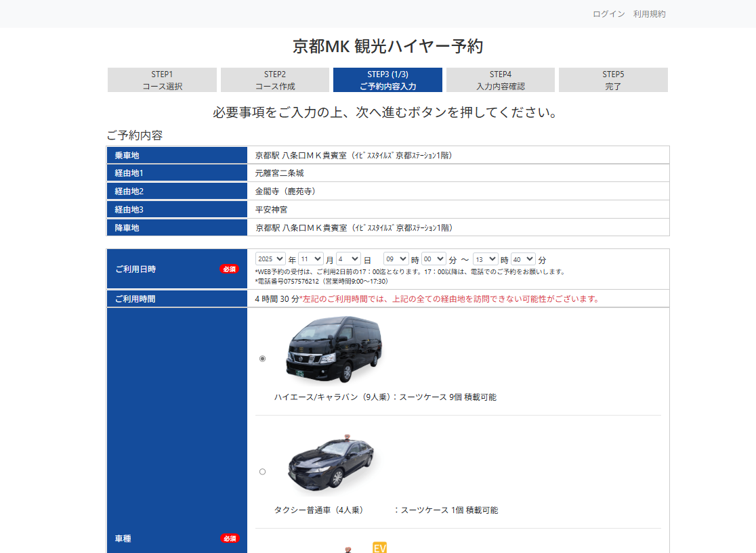
Task: Click the 4 時間 30 分 usage time
Action: pos(277,299)
